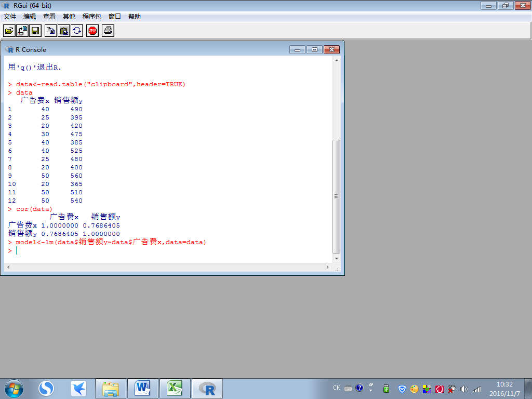Click the value 490 in row 1
This screenshot has height=399, width=532.
click(76, 109)
